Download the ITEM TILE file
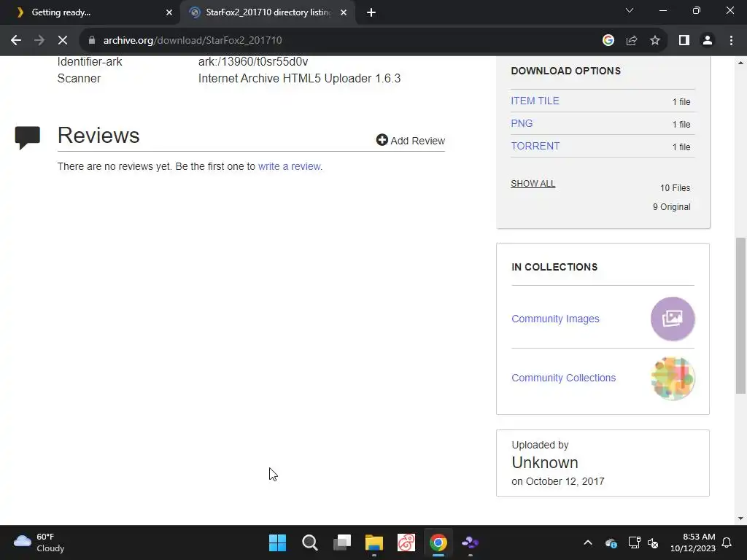This screenshot has height=560, width=747. [x=535, y=101]
